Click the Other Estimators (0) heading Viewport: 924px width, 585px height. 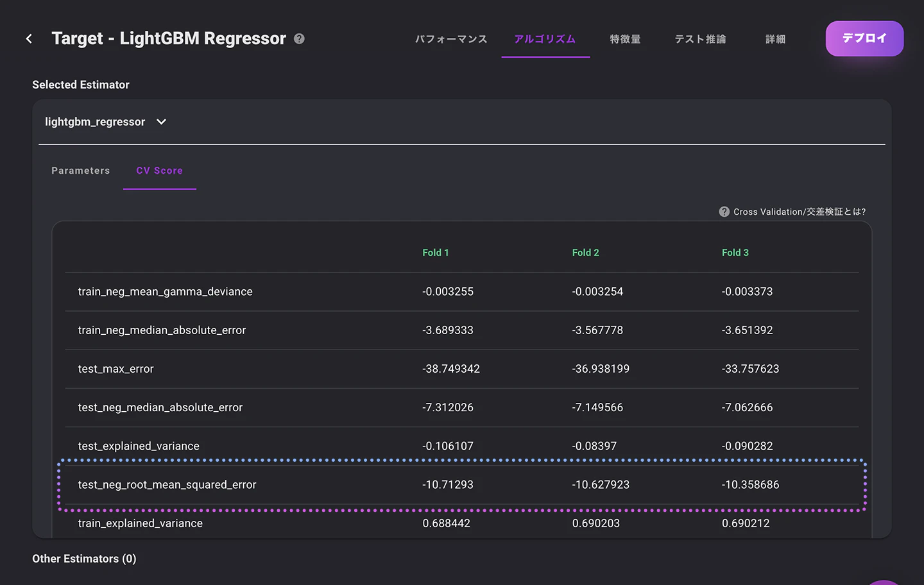84,559
